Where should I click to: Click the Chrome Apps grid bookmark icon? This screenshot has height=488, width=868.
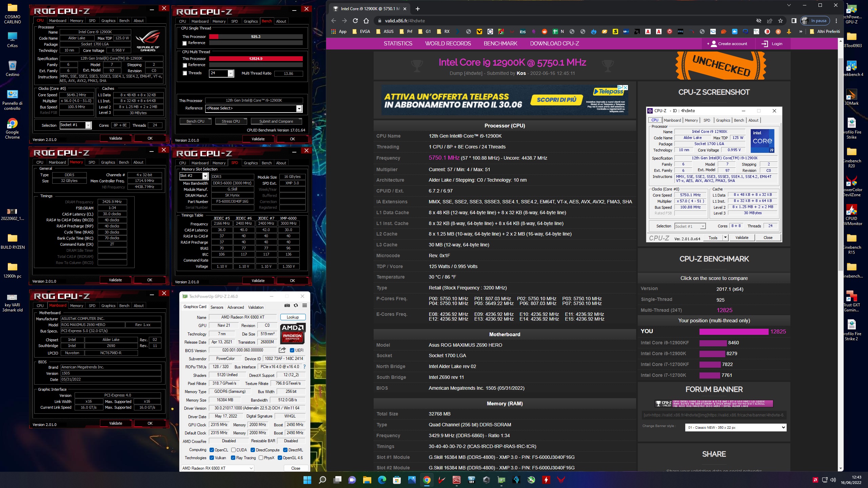334,32
